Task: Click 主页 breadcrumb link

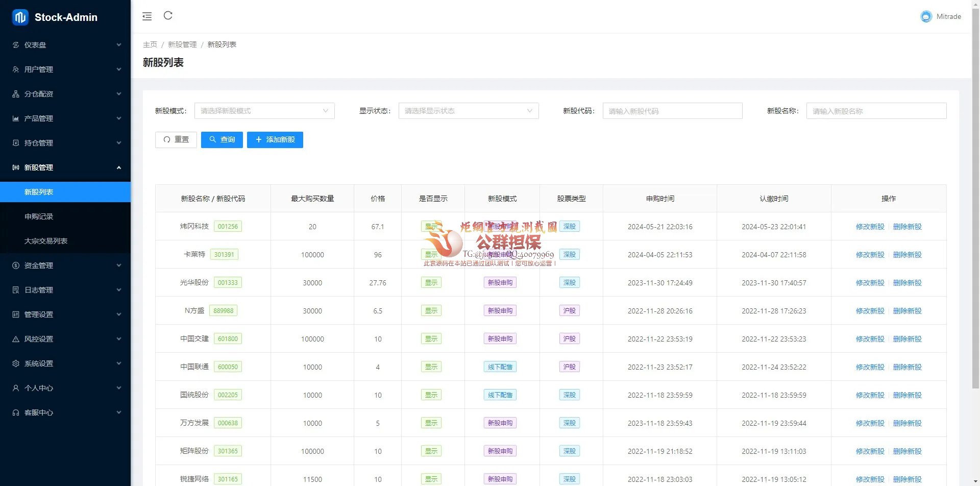Action: [150, 44]
